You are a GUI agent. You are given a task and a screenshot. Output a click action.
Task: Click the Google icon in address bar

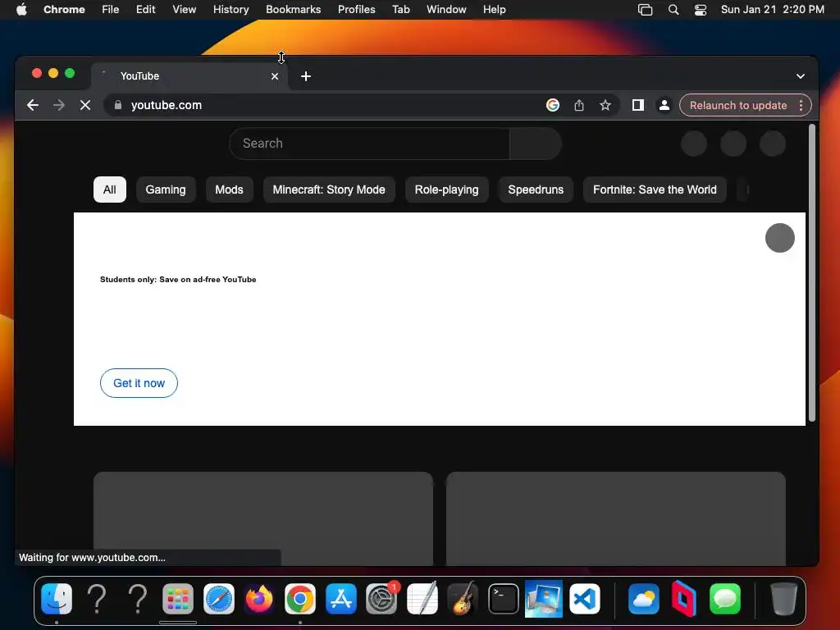552,105
